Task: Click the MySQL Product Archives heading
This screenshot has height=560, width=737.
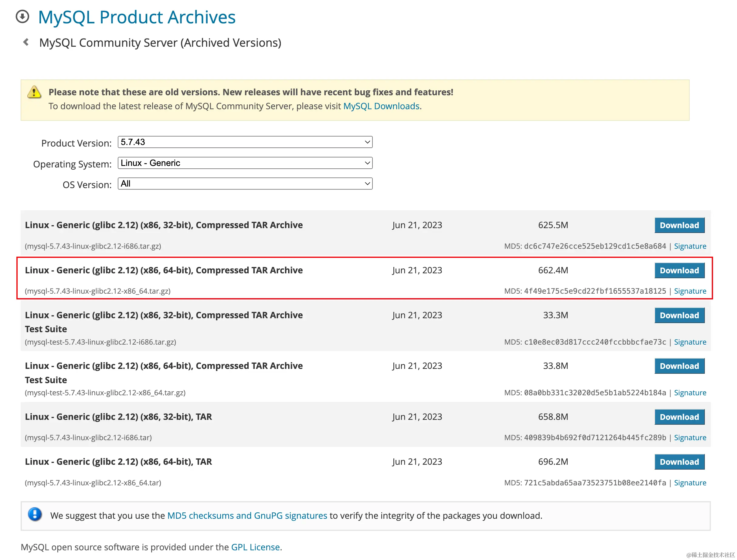Action: [x=137, y=17]
